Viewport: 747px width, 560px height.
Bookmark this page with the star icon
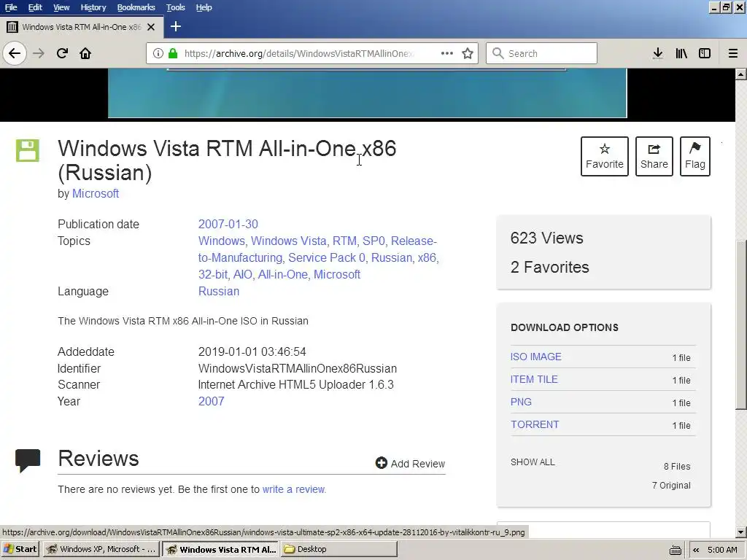(x=468, y=53)
